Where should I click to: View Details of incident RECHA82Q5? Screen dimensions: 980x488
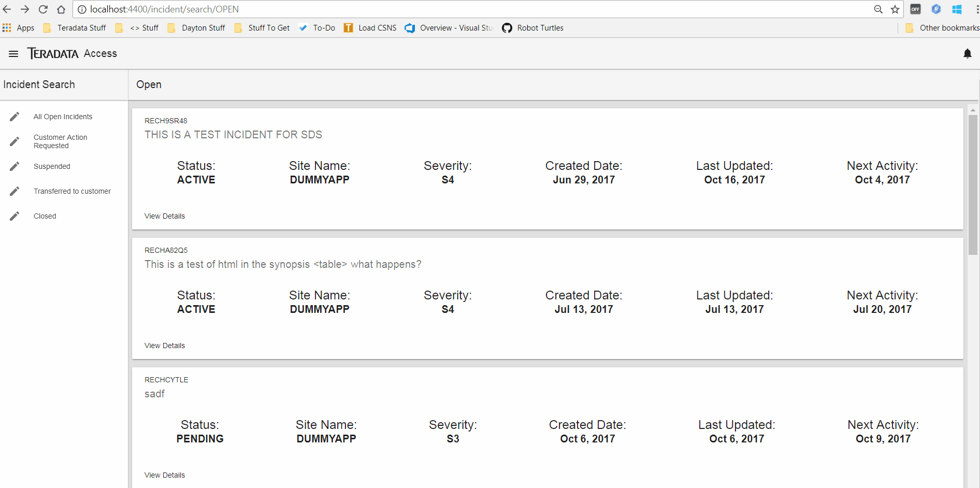(165, 346)
